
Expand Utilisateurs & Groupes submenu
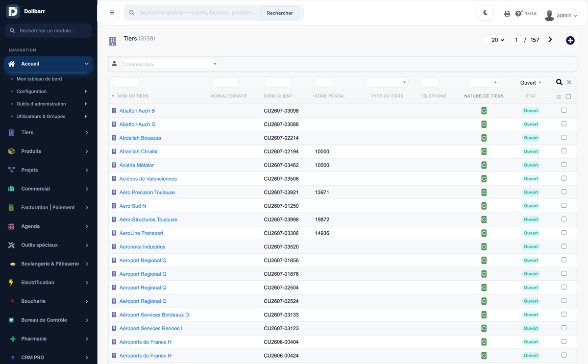click(86, 117)
